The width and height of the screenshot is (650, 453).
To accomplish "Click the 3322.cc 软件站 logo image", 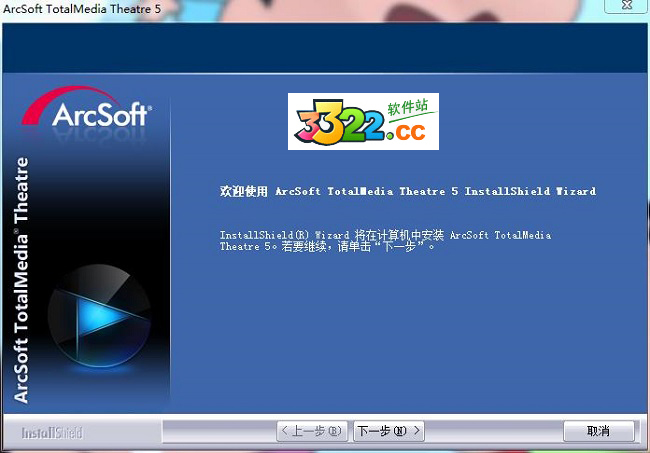I will coord(363,121).
